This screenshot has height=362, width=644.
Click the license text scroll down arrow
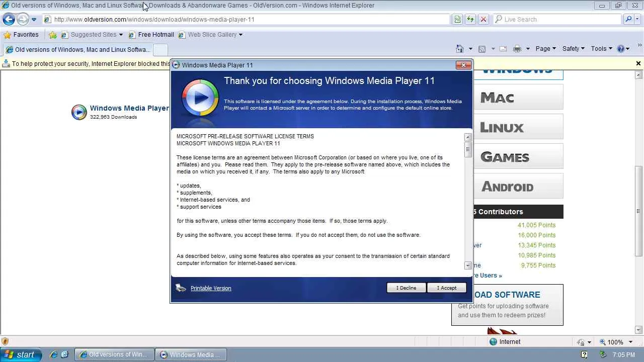468,265
